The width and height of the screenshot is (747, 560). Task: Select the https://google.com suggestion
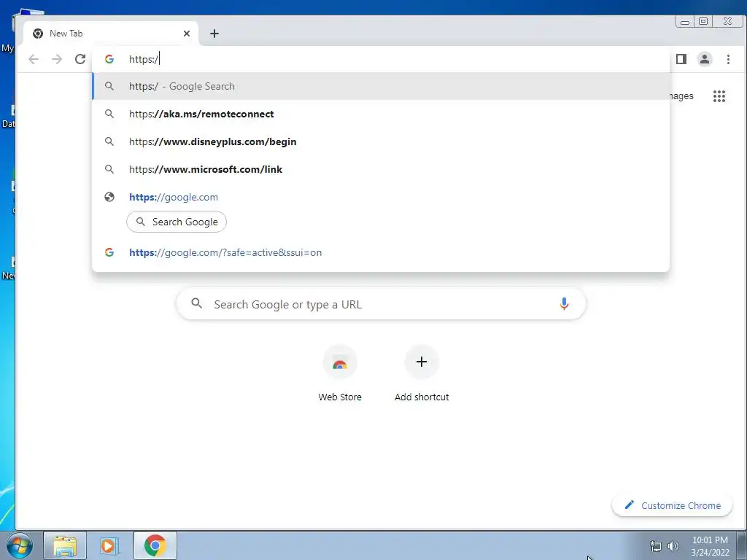(381, 197)
